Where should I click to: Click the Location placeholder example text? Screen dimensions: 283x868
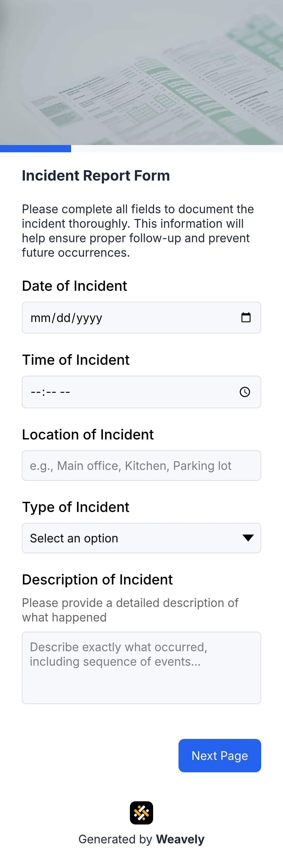click(131, 465)
